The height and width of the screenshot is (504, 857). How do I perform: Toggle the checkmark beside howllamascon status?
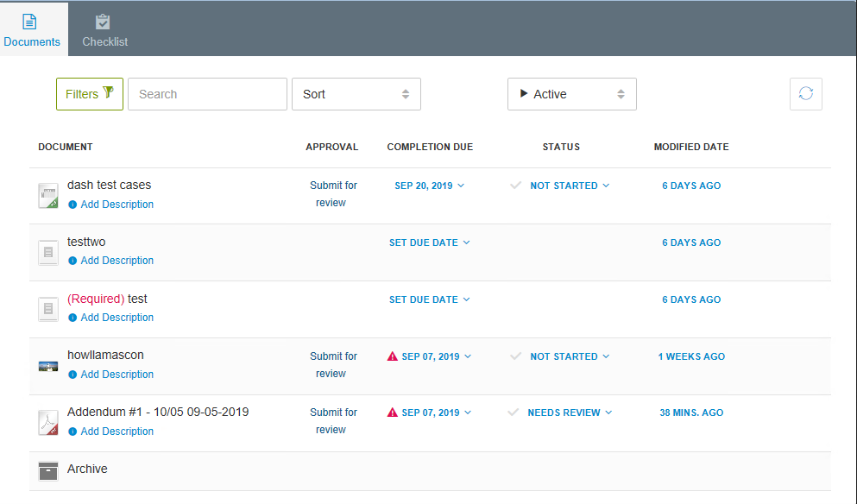point(514,356)
